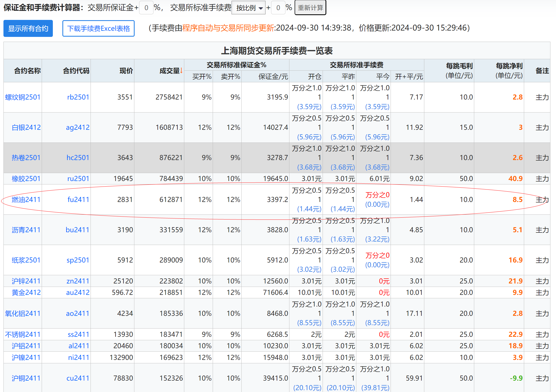Click the fee percentage input field
This screenshot has height=392, width=556.
point(278,7)
